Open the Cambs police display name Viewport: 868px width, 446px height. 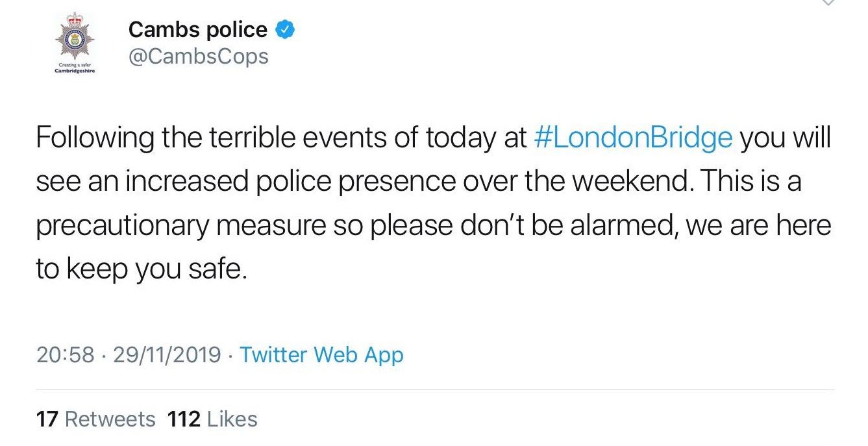198,29
